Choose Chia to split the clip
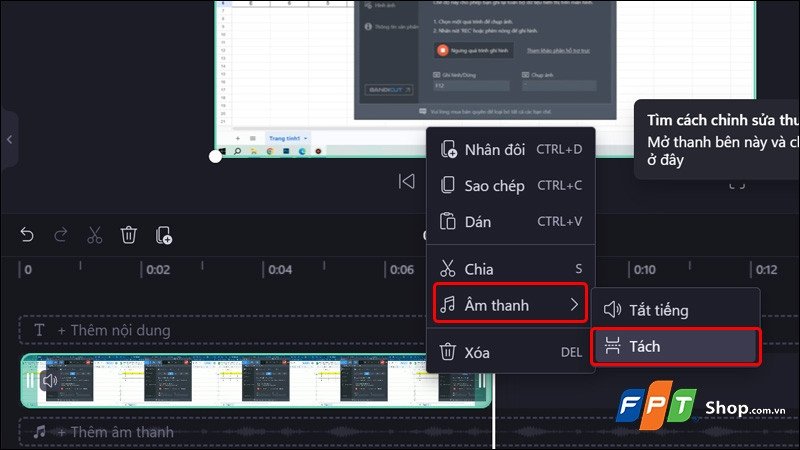 coord(511,269)
